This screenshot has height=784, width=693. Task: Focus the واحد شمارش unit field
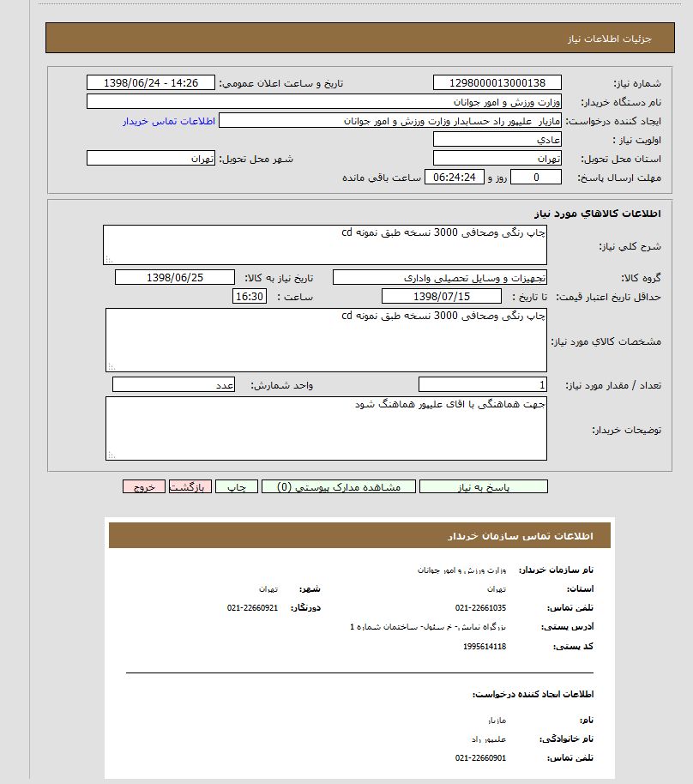[174, 384]
